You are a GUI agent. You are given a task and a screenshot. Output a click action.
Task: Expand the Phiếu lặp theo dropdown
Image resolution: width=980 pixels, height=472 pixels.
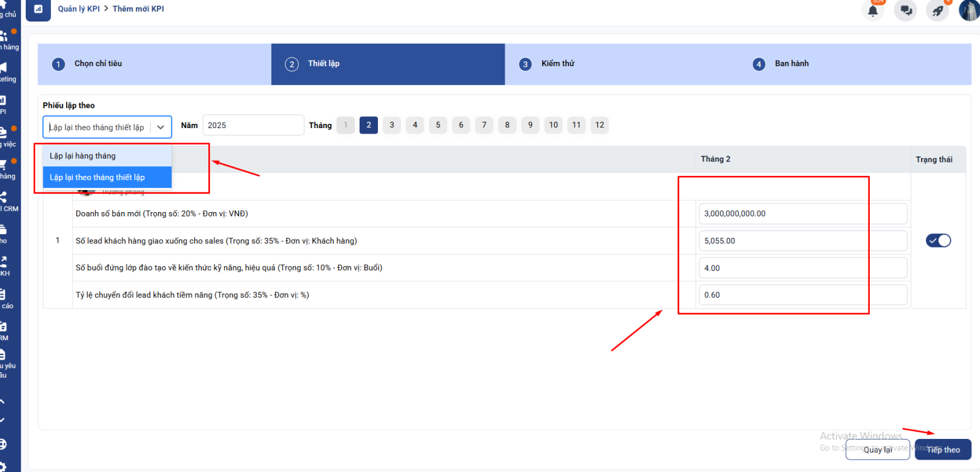point(107,128)
